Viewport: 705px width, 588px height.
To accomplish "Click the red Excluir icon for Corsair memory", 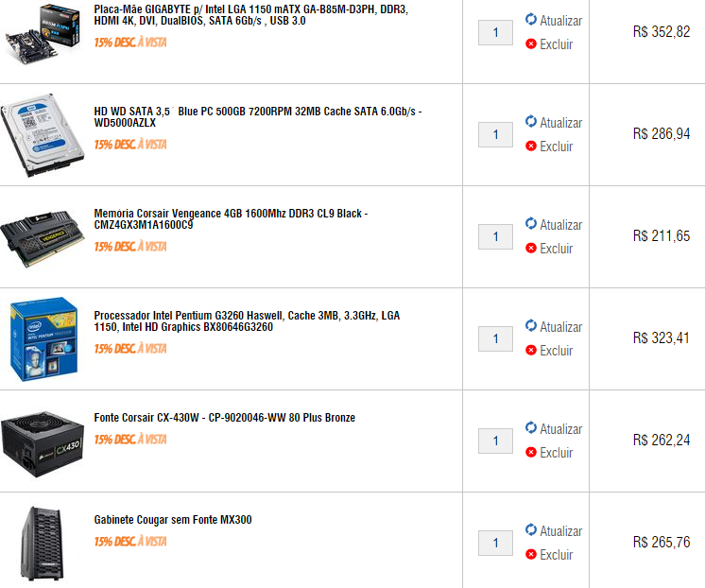I will pos(531,248).
